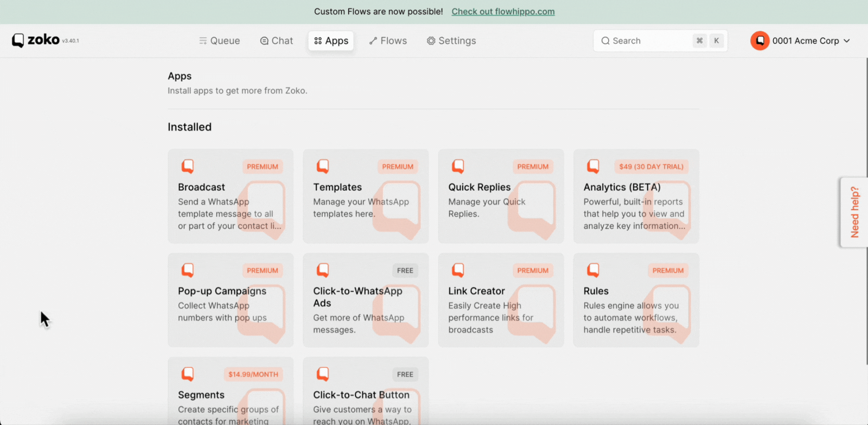
Task: Click the Queue nav icon
Action: [203, 41]
